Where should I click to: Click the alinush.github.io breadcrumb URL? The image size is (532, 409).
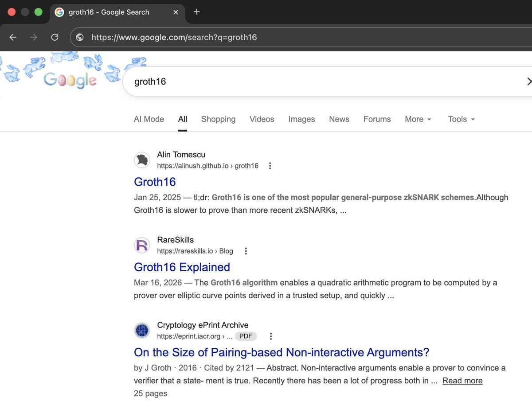(207, 166)
